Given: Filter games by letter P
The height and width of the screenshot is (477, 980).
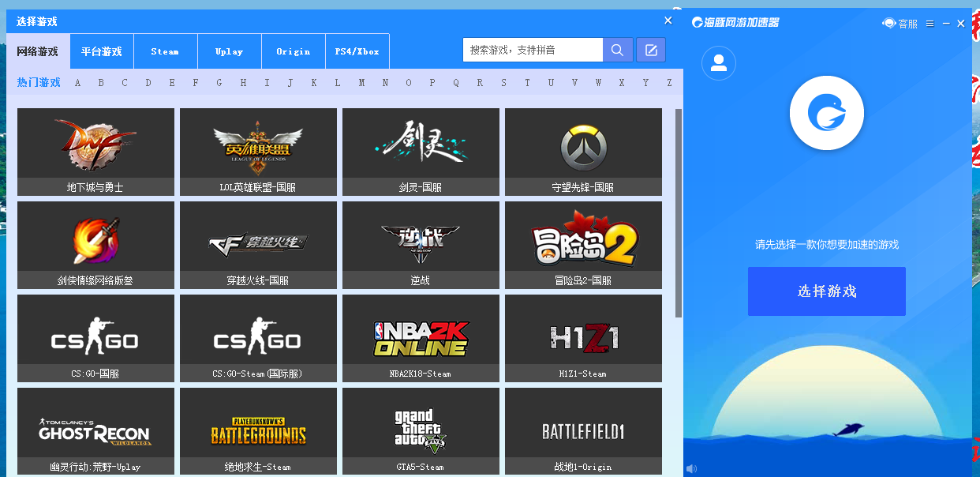Looking at the screenshot, I should (x=432, y=83).
